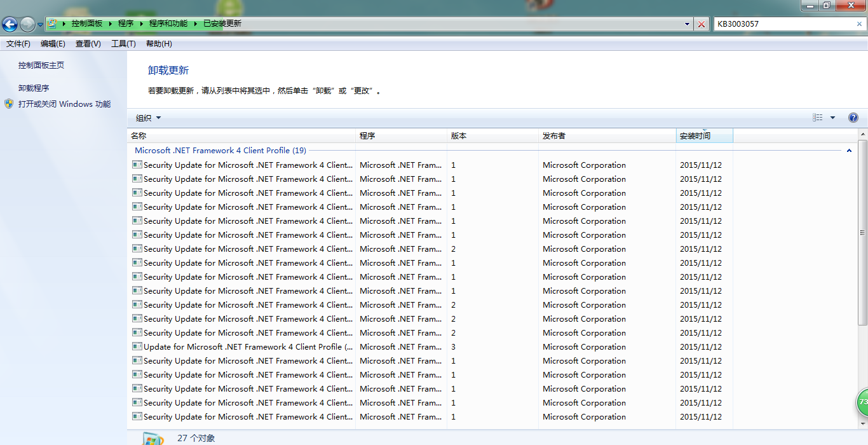
Task: Click the greyed Forward arrow button
Action: [27, 24]
